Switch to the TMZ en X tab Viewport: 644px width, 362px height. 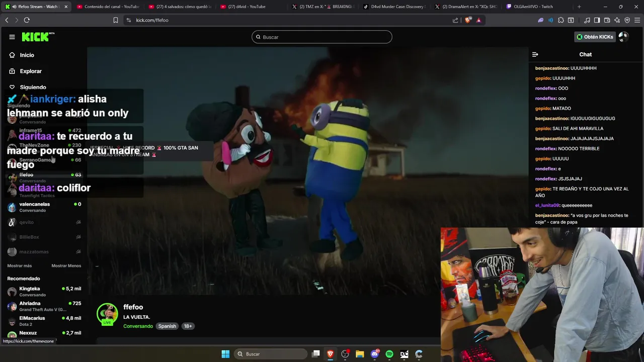click(323, 7)
